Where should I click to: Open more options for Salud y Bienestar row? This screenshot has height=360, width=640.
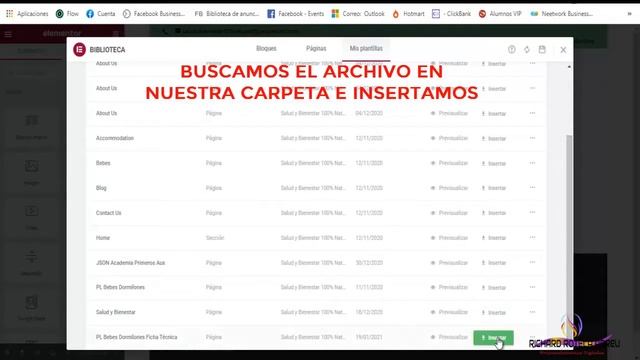[x=532, y=312]
